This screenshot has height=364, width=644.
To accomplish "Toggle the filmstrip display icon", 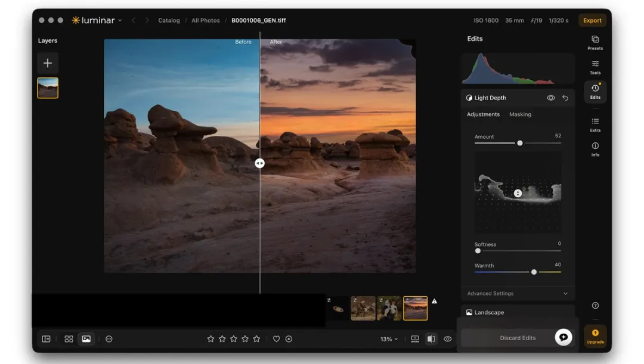I will [415, 339].
